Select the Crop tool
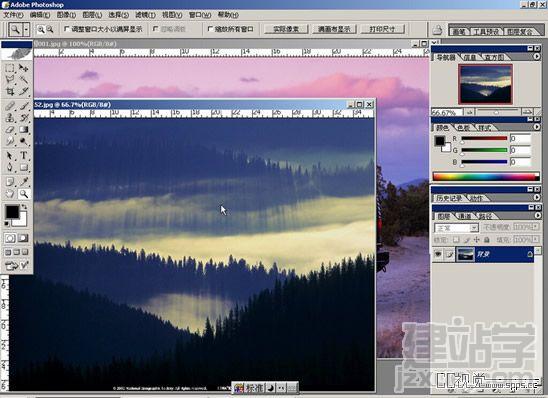This screenshot has height=398, width=548. 10,92
